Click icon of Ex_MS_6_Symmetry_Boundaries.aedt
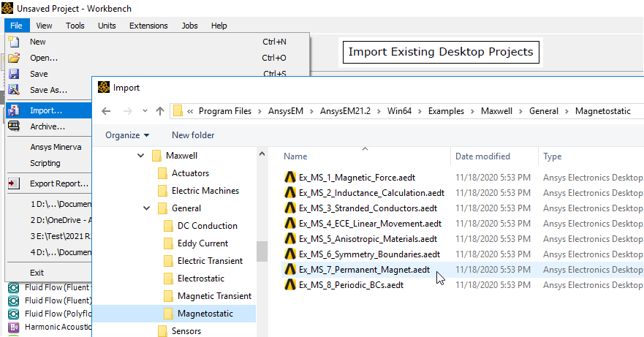Image resolution: width=644 pixels, height=337 pixels. click(290, 254)
